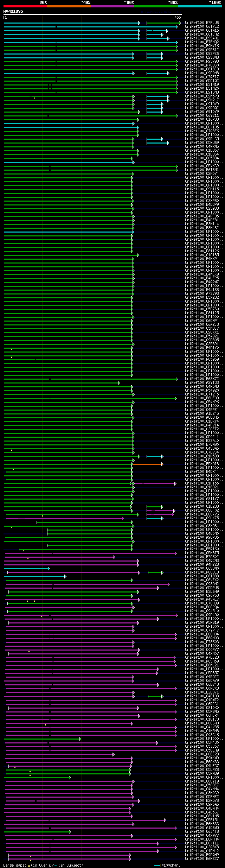Open hit UniRef100_B7FHQ2
This screenshot has height=868, width=225.
click(x=202, y=42)
